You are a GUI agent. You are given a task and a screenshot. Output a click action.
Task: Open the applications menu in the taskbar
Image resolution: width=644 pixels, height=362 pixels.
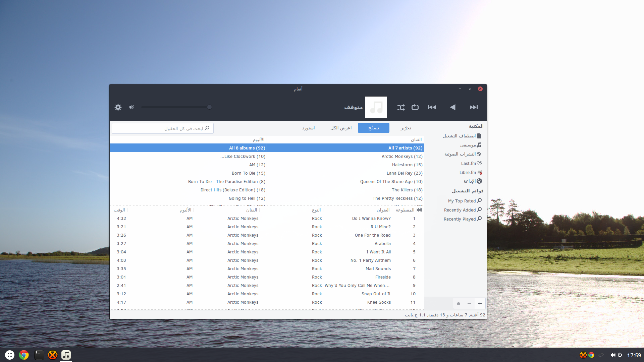pyautogui.click(x=10, y=355)
